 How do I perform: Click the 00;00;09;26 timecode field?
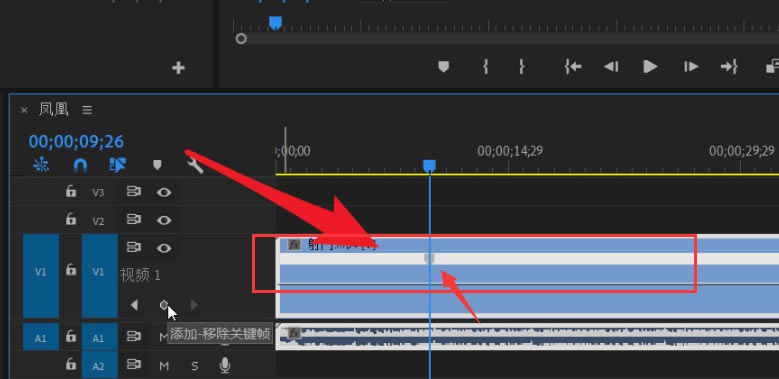pyautogui.click(x=76, y=142)
